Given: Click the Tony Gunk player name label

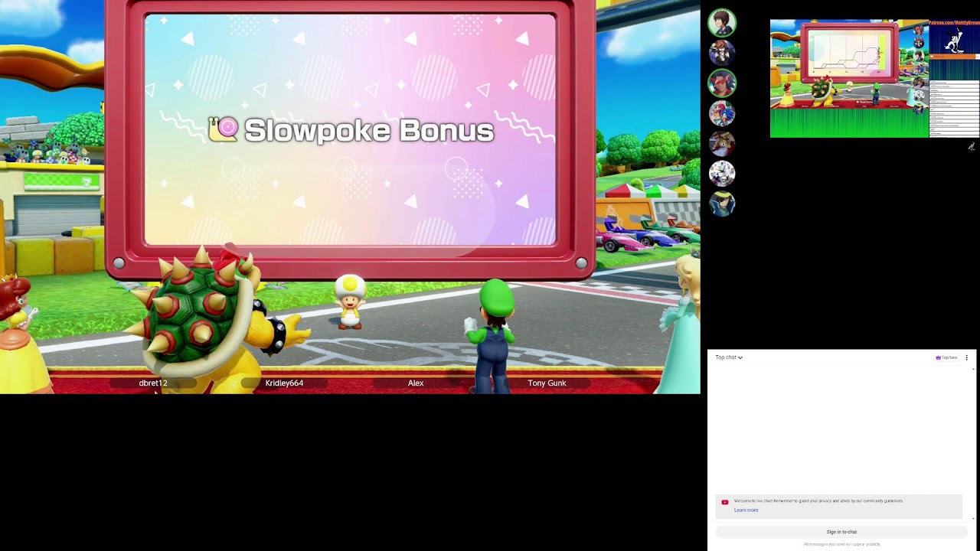Looking at the screenshot, I should coord(547,383).
